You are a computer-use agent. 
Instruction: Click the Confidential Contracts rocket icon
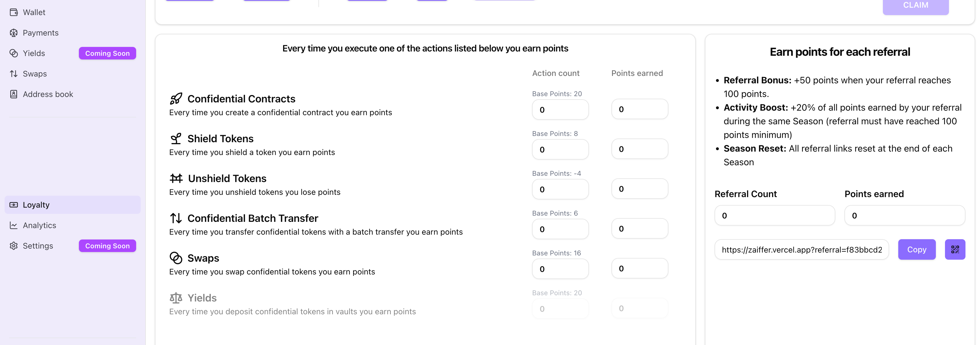(176, 99)
